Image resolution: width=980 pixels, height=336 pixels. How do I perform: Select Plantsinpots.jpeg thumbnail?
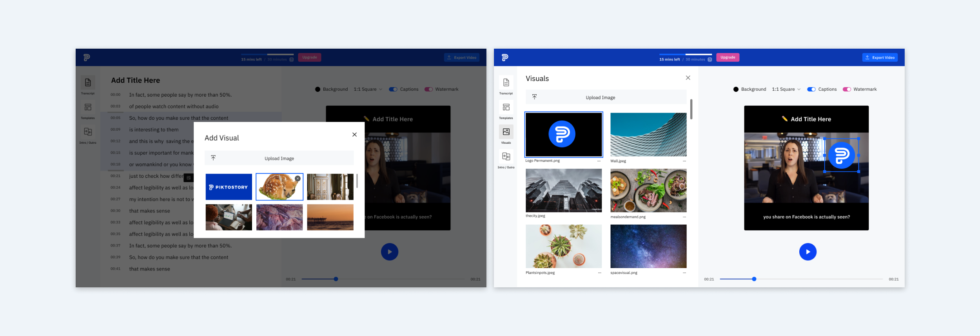564,246
